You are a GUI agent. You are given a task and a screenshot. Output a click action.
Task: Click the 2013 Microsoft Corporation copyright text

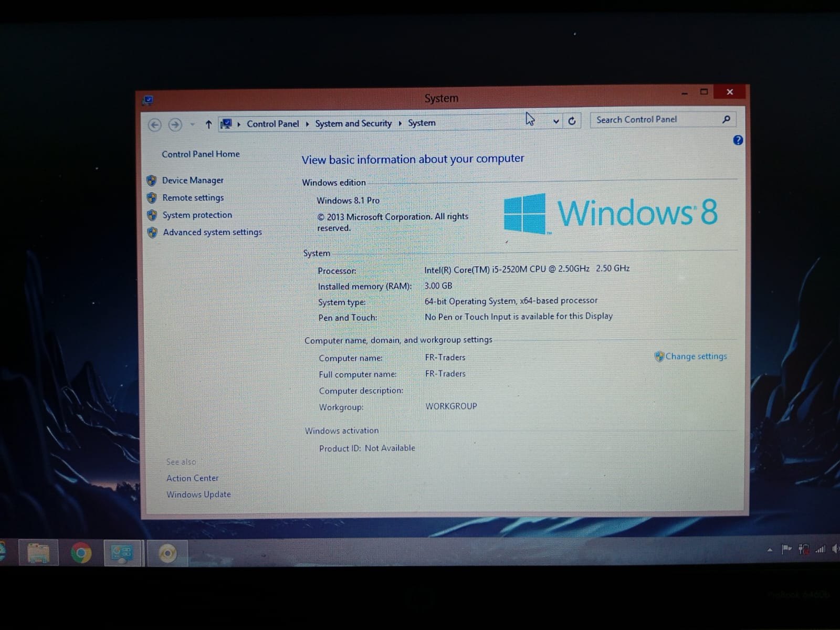click(393, 222)
